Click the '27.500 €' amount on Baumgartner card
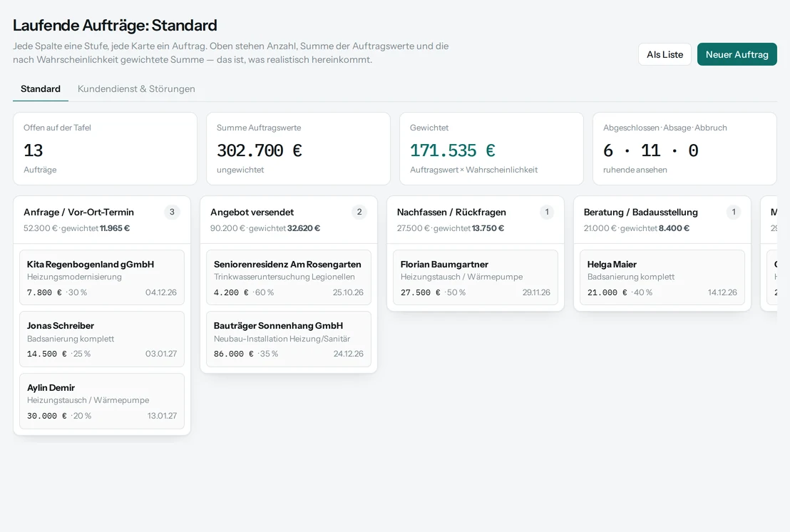 (x=420, y=292)
